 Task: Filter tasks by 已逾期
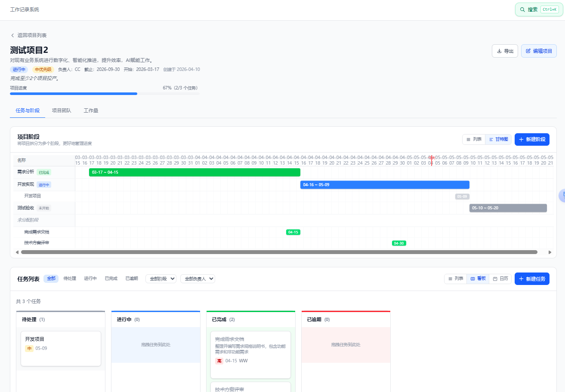(132, 279)
